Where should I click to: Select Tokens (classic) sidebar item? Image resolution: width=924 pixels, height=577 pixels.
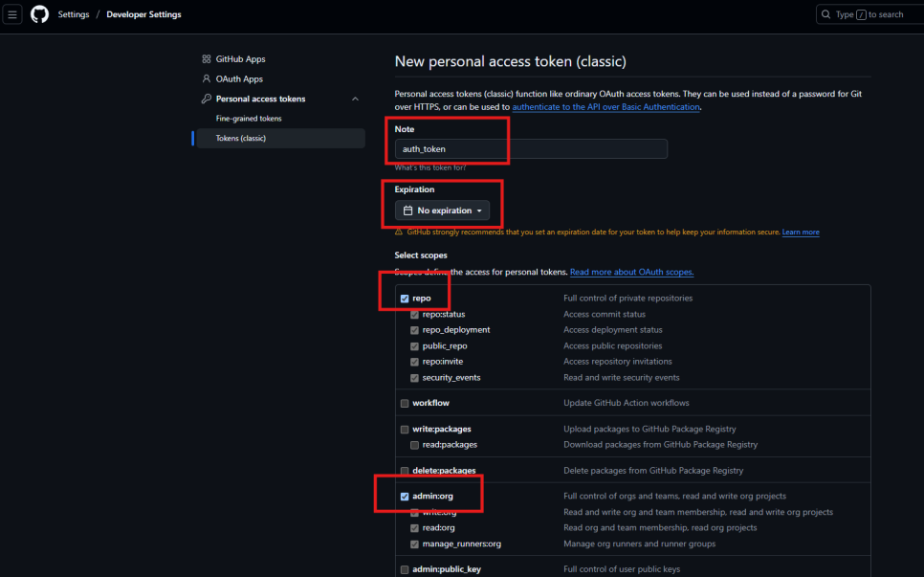[280, 138]
